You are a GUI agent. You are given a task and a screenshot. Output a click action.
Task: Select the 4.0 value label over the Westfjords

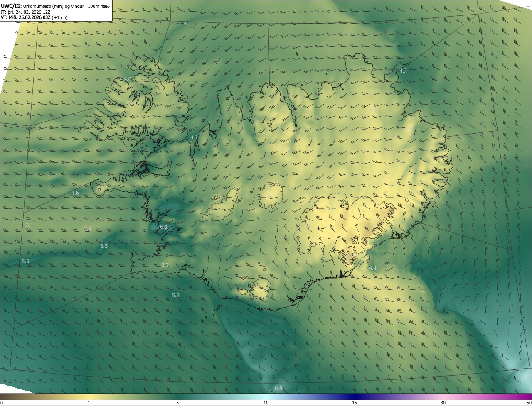tap(128, 79)
